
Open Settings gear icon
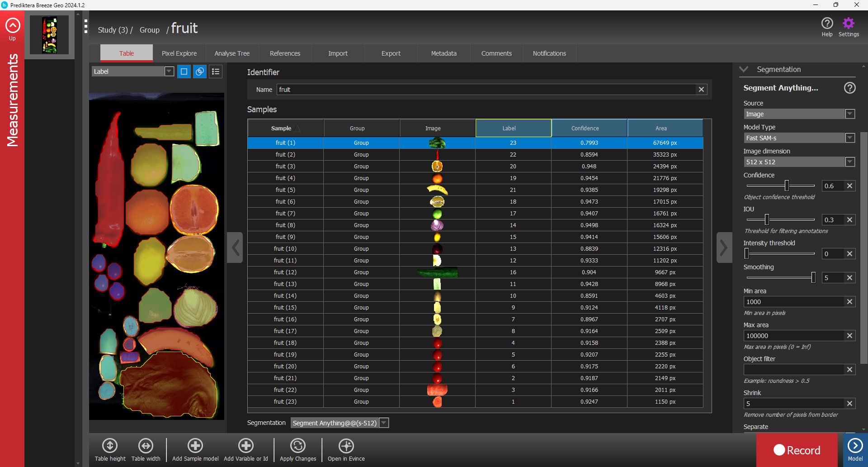point(848,24)
